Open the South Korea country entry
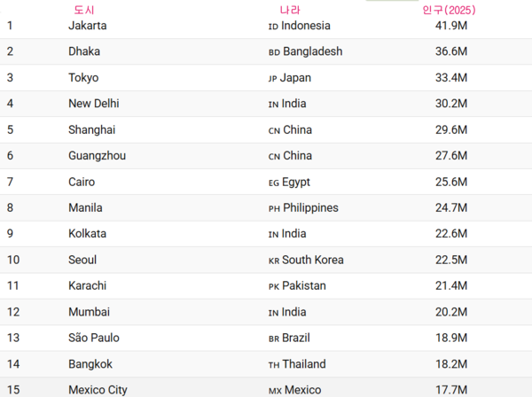This screenshot has height=397, width=532. (x=313, y=261)
